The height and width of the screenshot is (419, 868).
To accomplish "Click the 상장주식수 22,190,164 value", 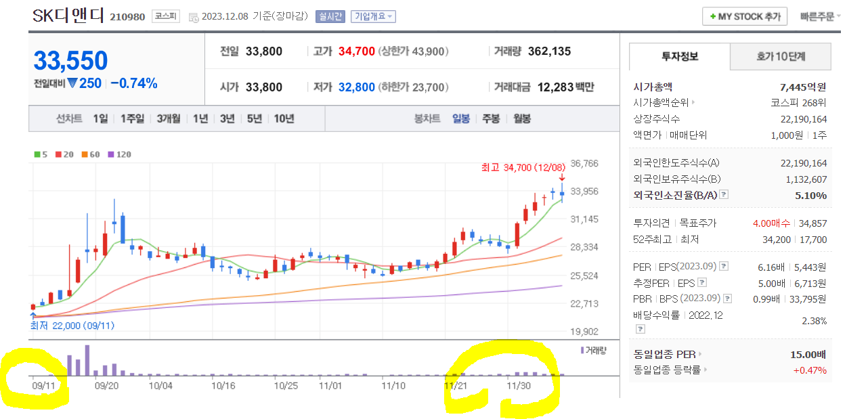I will tap(804, 119).
